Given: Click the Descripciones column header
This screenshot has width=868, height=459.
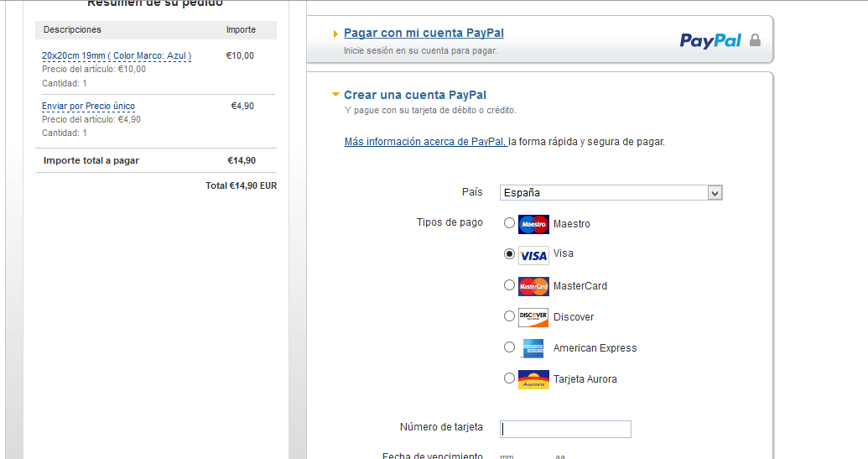Looking at the screenshot, I should (x=72, y=29).
